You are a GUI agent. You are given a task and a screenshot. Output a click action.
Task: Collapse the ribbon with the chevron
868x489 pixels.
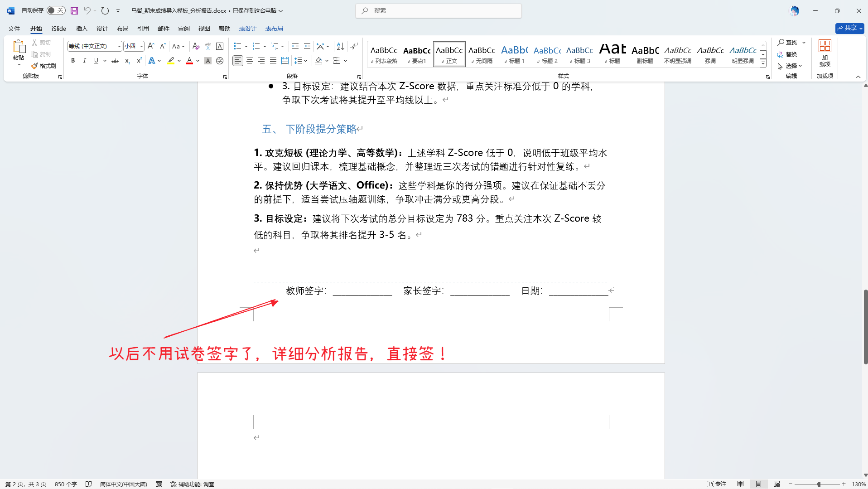(858, 77)
